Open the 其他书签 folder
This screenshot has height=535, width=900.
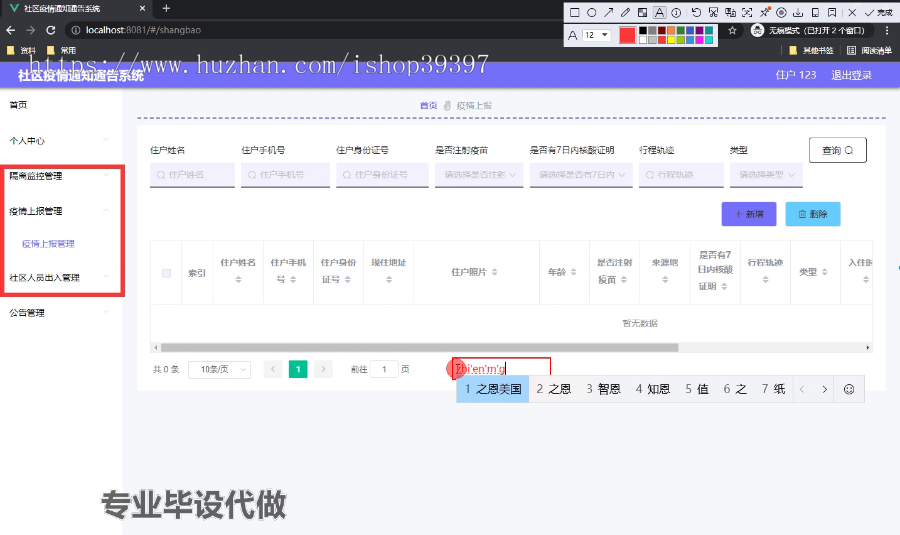tap(812, 51)
